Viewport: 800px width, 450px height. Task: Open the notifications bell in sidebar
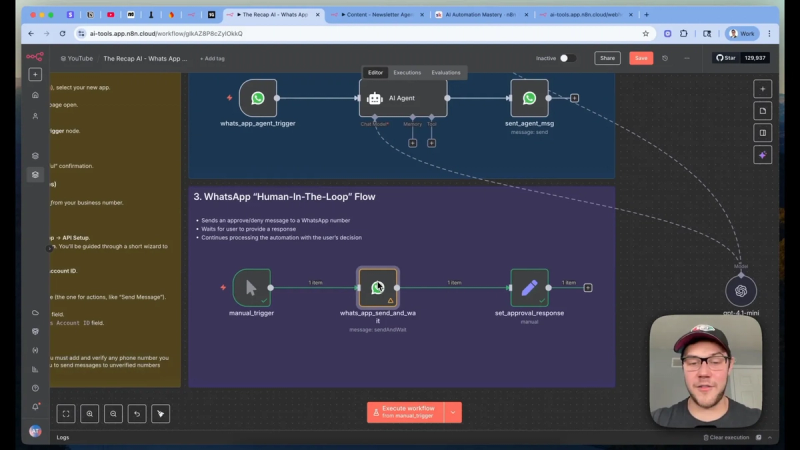pos(35,407)
